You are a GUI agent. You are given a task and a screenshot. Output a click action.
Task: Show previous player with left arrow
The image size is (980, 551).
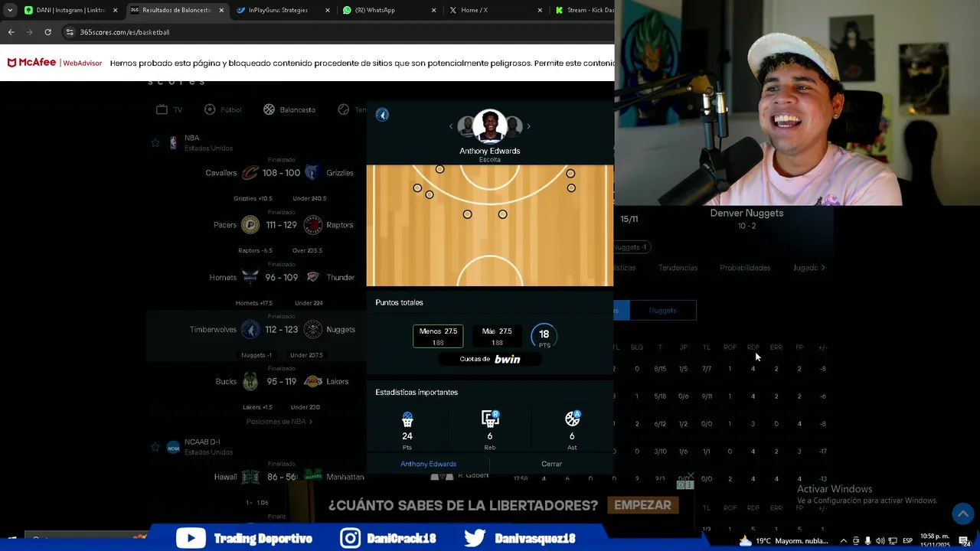tap(451, 126)
